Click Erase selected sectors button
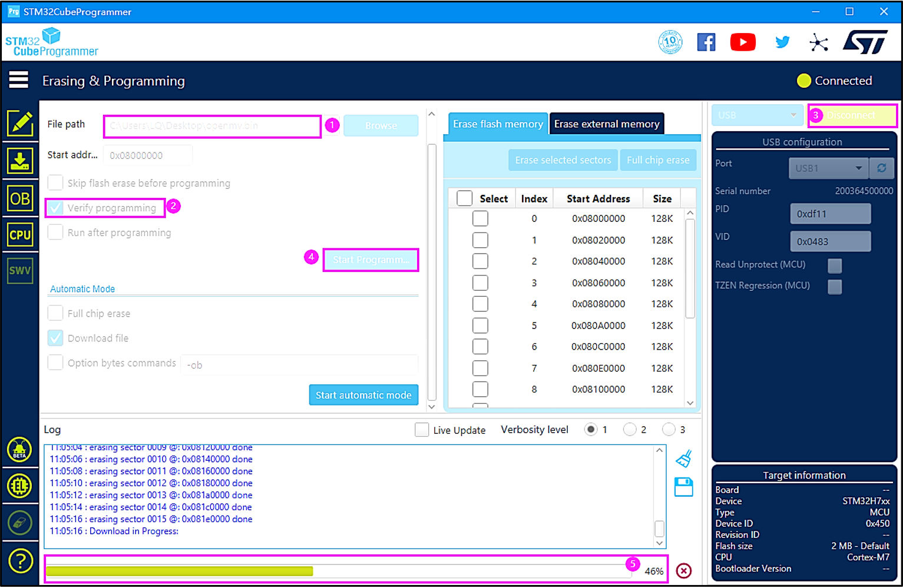Screen dimensions: 903x588 (x=563, y=160)
